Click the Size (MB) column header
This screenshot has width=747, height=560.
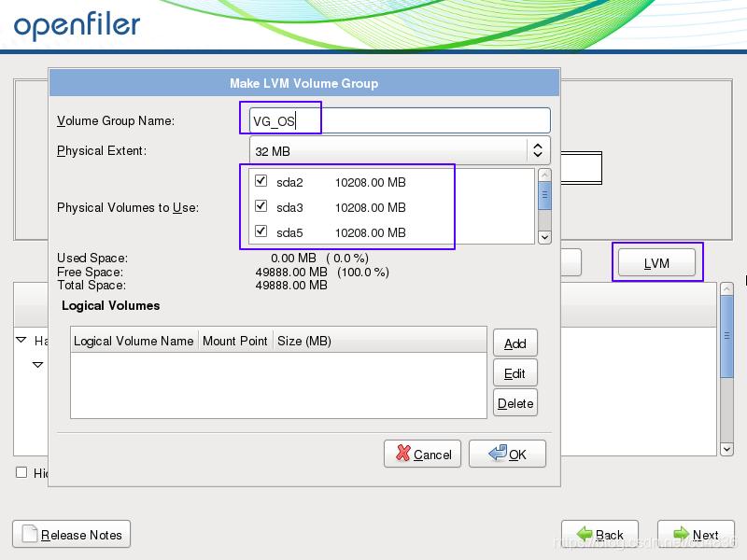pyautogui.click(x=380, y=341)
